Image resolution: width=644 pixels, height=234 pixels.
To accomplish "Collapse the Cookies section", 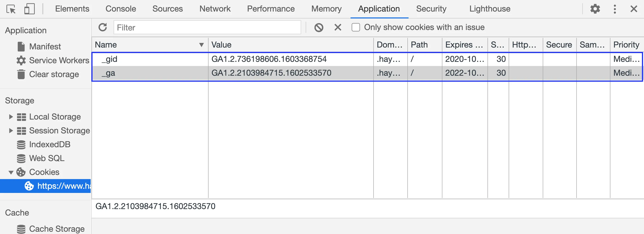I will (x=11, y=172).
